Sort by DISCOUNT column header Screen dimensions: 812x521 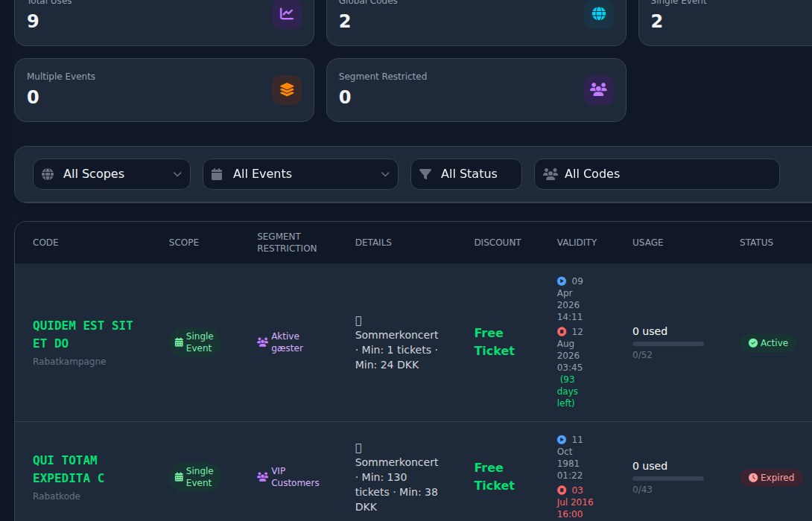[498, 243]
